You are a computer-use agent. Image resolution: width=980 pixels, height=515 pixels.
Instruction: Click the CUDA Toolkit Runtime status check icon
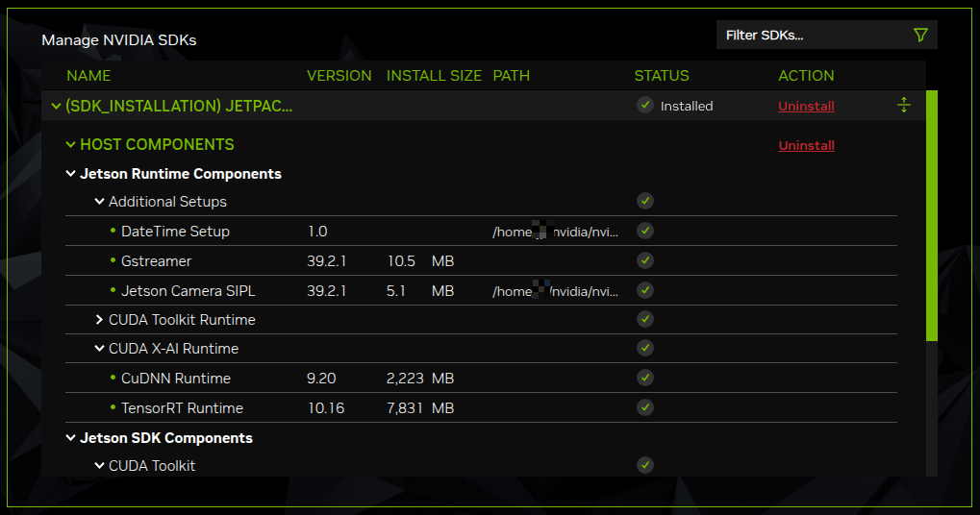[645, 319]
